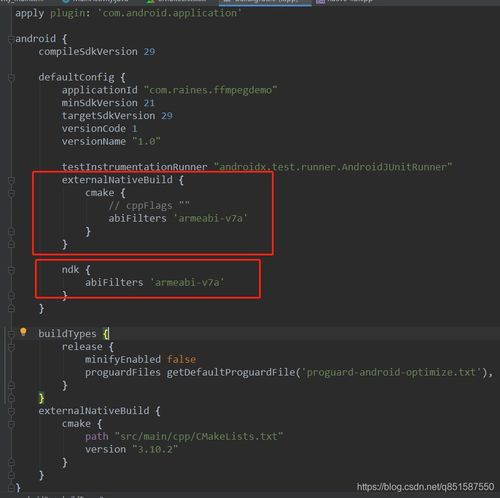Collapse the ndk block fold marker
Screen dimensions: 500x498
(x=11, y=270)
